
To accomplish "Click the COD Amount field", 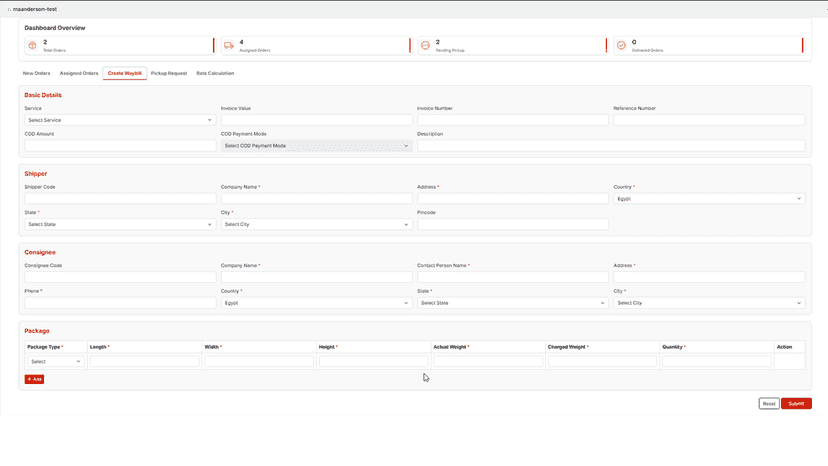I will coord(120,146).
